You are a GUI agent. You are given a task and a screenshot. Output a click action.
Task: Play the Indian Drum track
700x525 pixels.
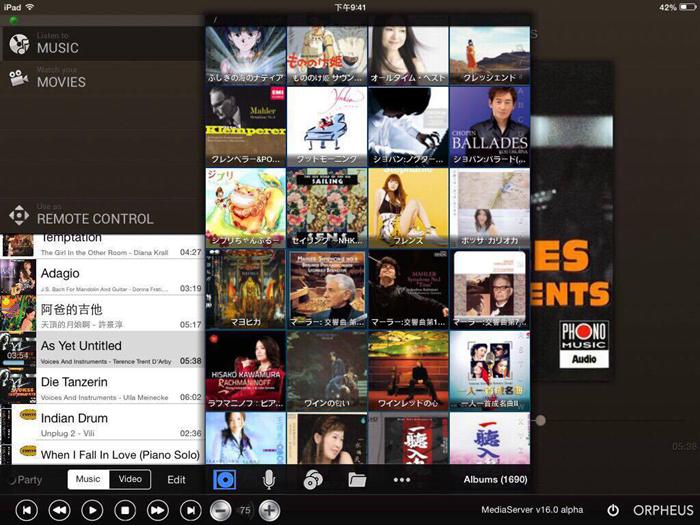[102, 422]
